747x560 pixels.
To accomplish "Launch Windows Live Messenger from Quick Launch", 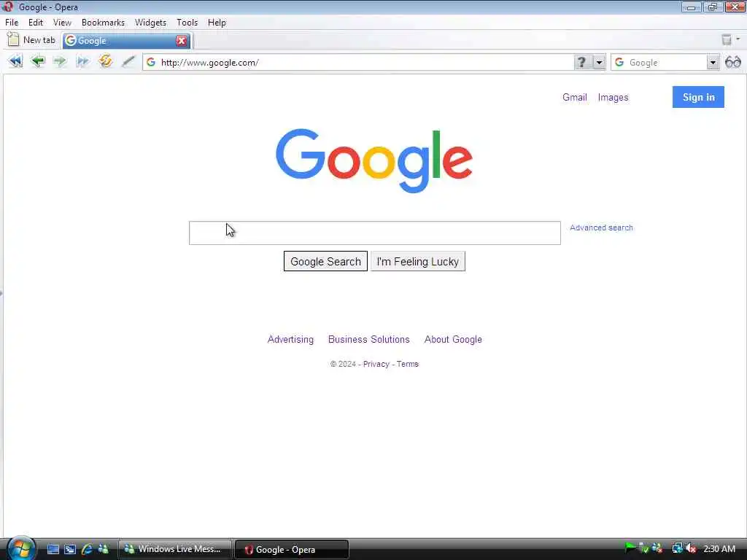I will (x=103, y=549).
